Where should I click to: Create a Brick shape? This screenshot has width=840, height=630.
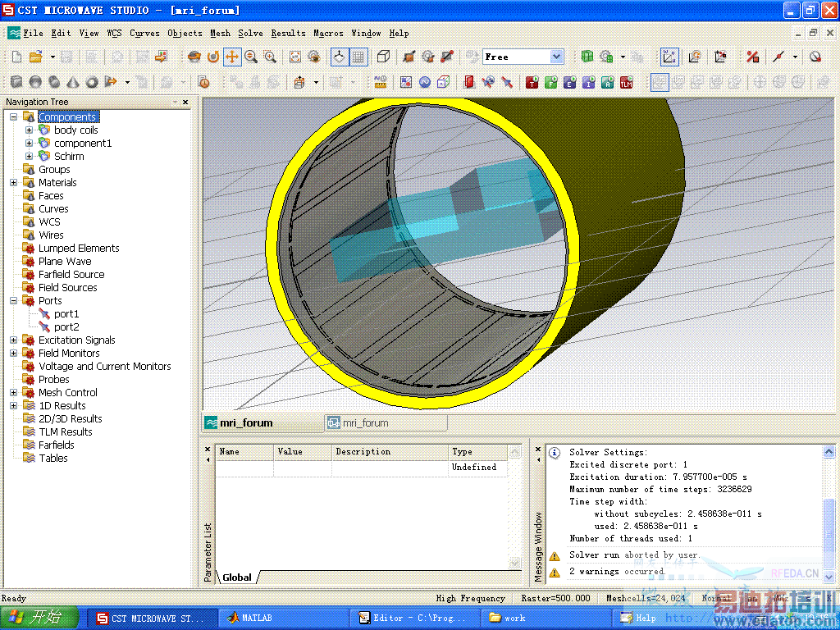(16, 82)
